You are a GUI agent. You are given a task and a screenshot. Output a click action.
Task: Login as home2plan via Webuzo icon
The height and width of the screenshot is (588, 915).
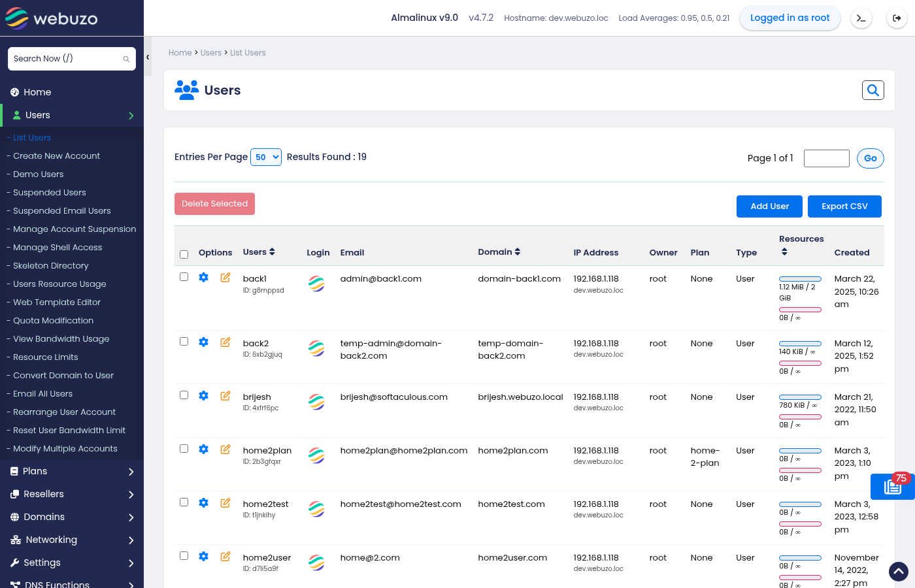click(x=317, y=455)
